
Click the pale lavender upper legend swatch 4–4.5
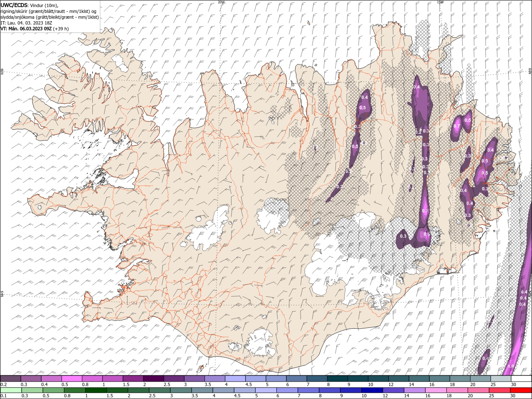click(235, 379)
